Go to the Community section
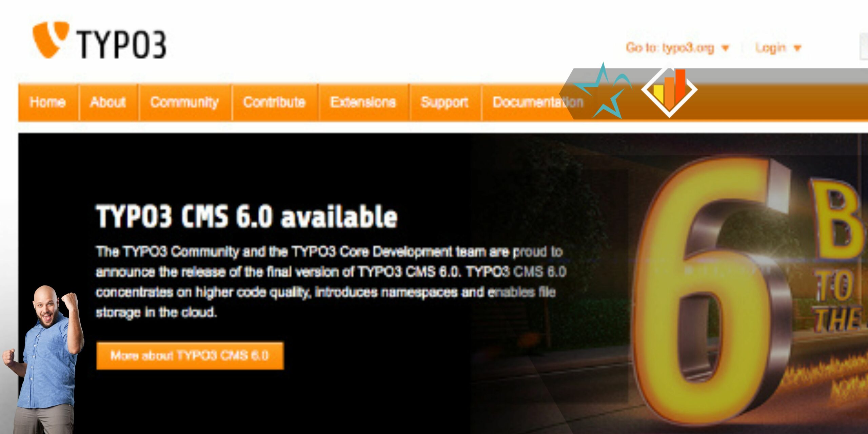 (185, 102)
